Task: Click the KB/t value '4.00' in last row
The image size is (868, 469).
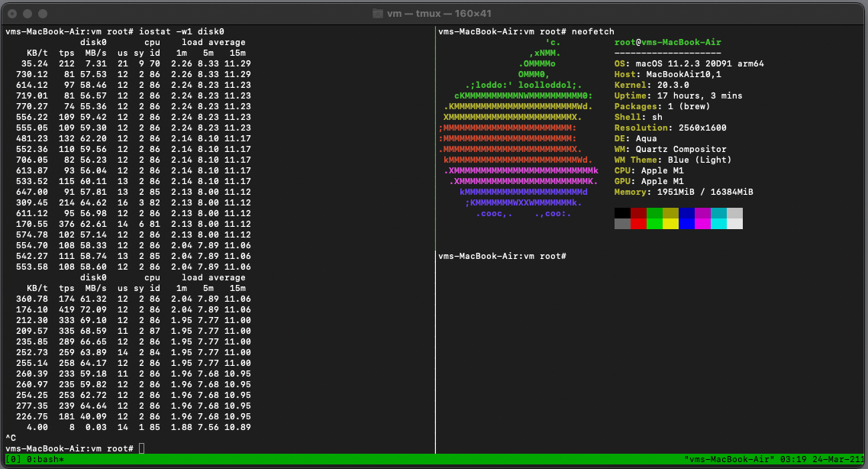Action: [37, 428]
